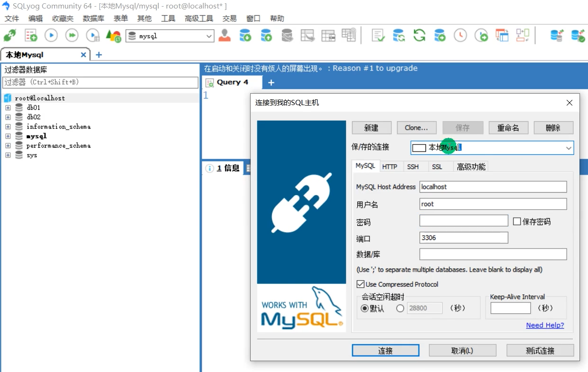Click the port input field containing 3306
Viewport: 588px width, 372px height.
tap(463, 238)
